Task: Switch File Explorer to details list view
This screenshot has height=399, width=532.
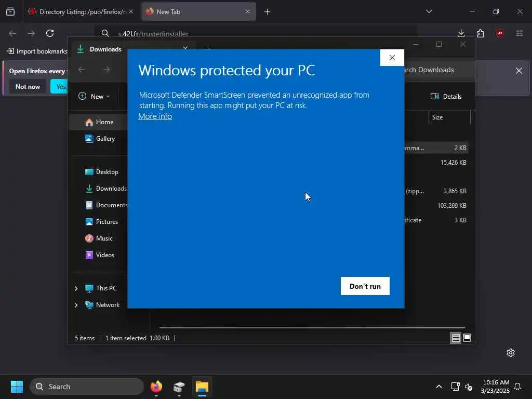Action: [x=456, y=338]
